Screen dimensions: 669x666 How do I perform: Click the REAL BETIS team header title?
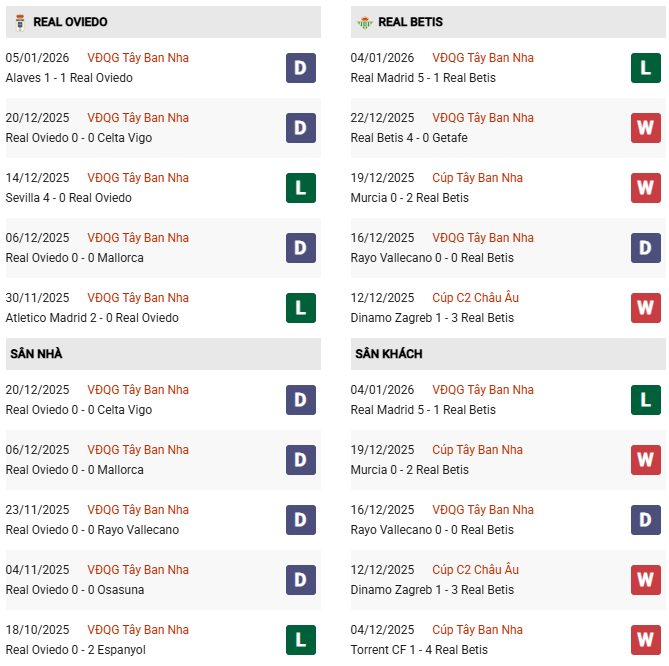click(x=410, y=22)
